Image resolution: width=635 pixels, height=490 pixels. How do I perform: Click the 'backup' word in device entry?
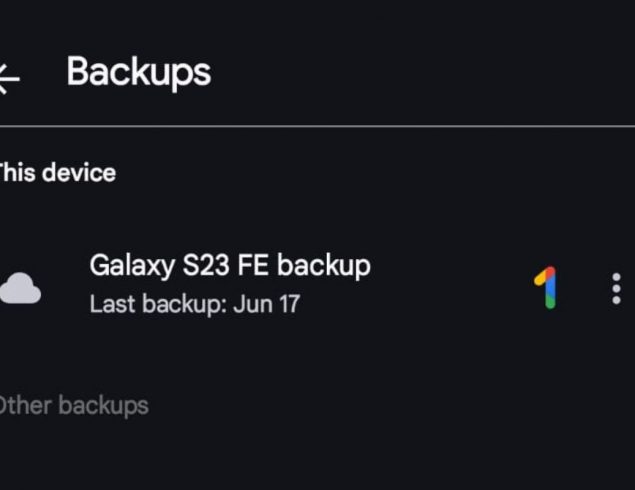tap(324, 266)
